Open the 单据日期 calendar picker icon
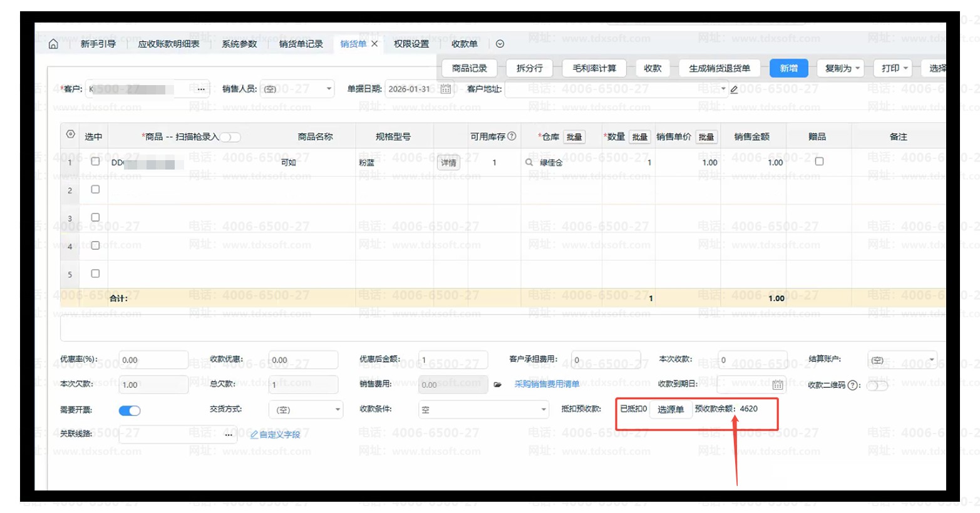The height and width of the screenshot is (513, 980). coord(445,89)
